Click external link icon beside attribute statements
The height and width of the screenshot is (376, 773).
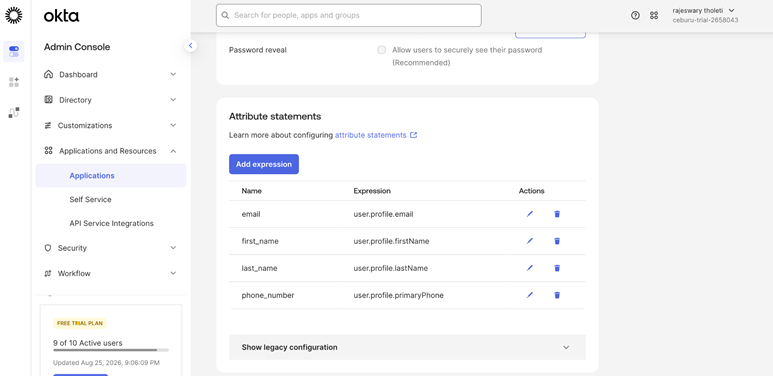pos(414,135)
